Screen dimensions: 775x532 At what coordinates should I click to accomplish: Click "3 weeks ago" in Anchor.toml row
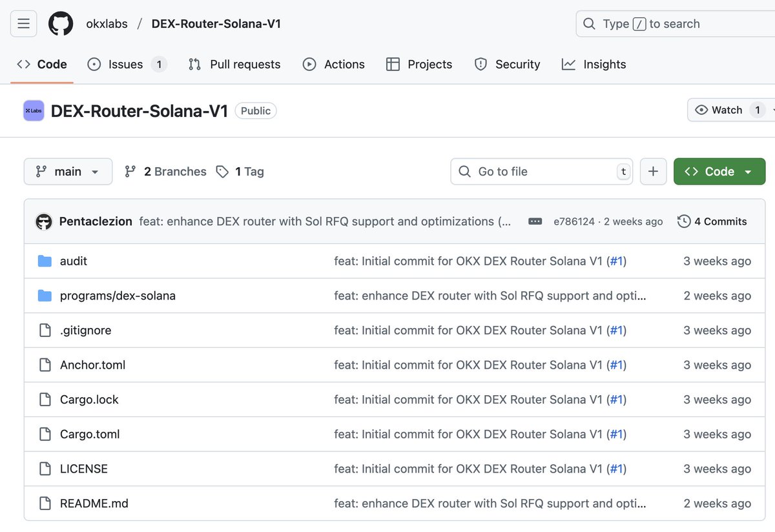click(x=717, y=365)
